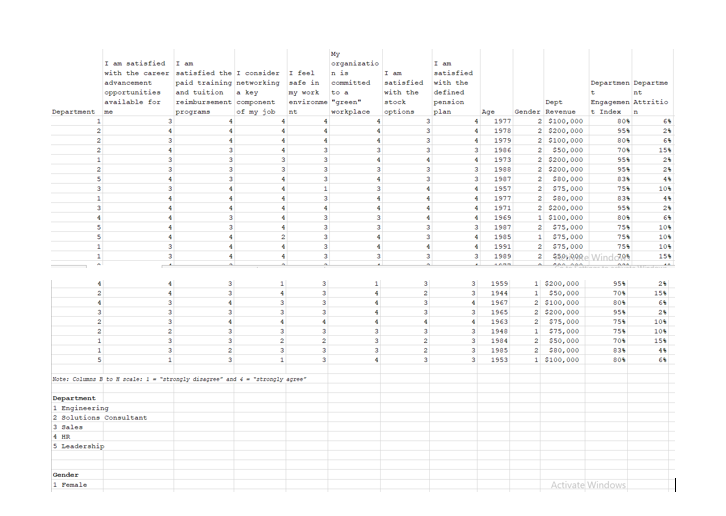Select the $75,000 revenue in the 1948 row
Image resolution: width=726 pixels, height=516 pixels.
click(x=564, y=331)
